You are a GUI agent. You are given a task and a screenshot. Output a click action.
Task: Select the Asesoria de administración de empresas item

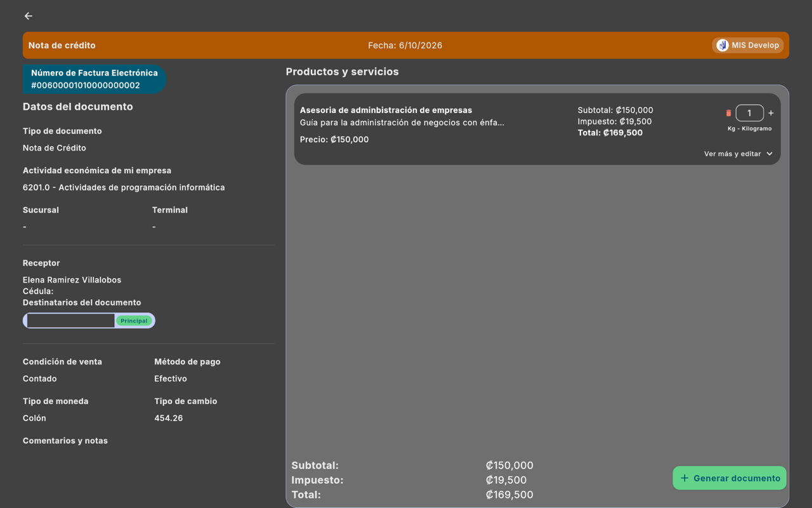point(537,130)
